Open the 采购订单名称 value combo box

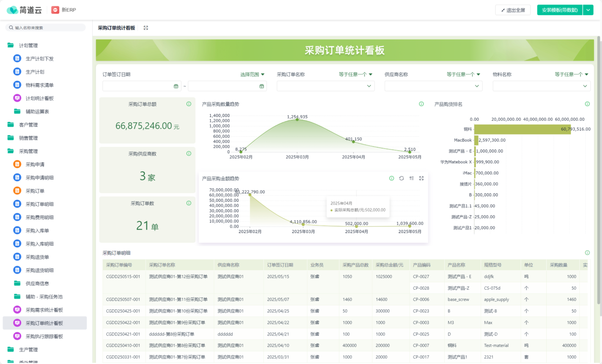click(x=326, y=86)
